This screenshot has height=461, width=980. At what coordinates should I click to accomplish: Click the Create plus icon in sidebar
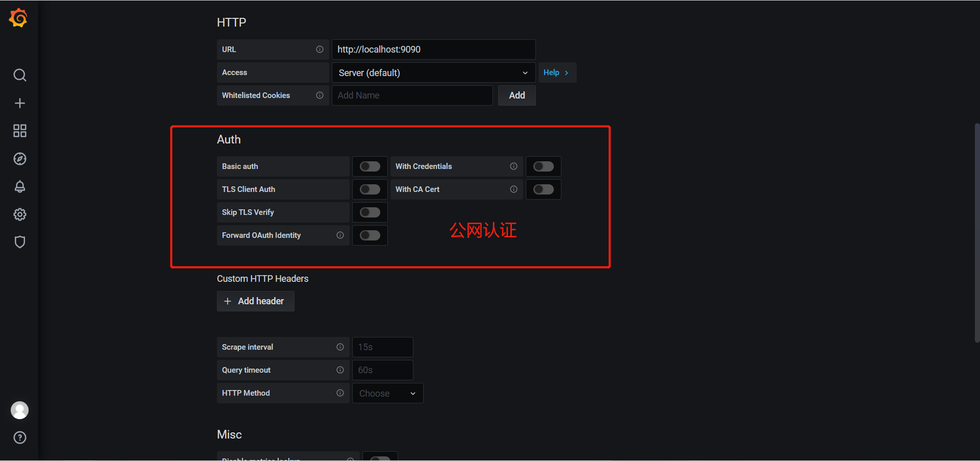(x=19, y=103)
